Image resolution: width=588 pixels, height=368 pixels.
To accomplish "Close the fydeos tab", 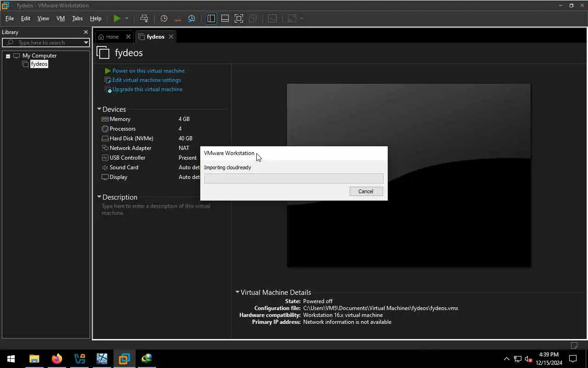I will 171,37.
